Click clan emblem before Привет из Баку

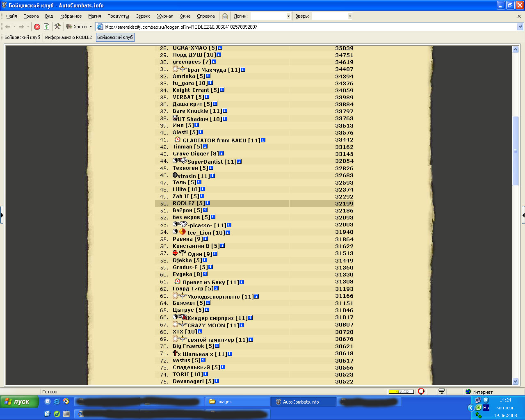tap(178, 281)
